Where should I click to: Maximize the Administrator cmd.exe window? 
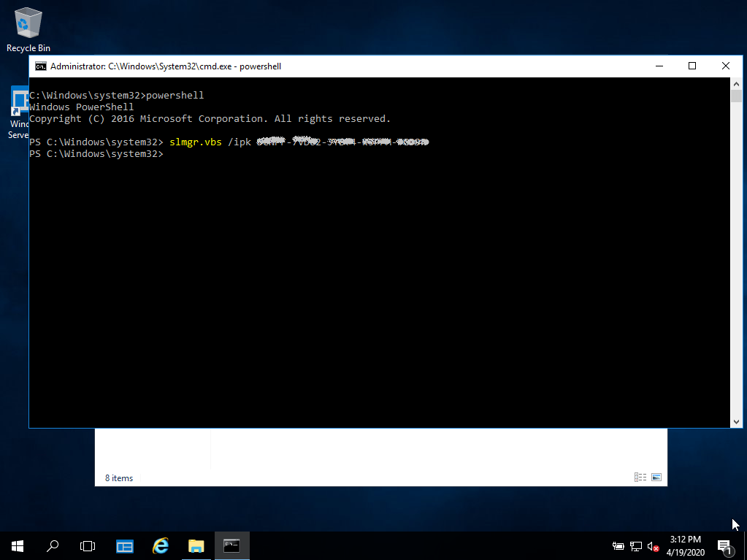click(692, 66)
